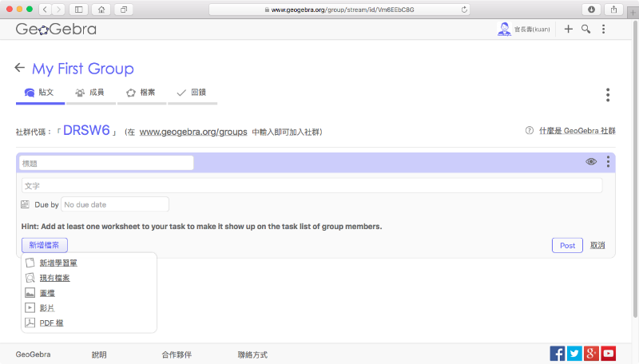Click the 新增檔案 button

pyautogui.click(x=45, y=245)
